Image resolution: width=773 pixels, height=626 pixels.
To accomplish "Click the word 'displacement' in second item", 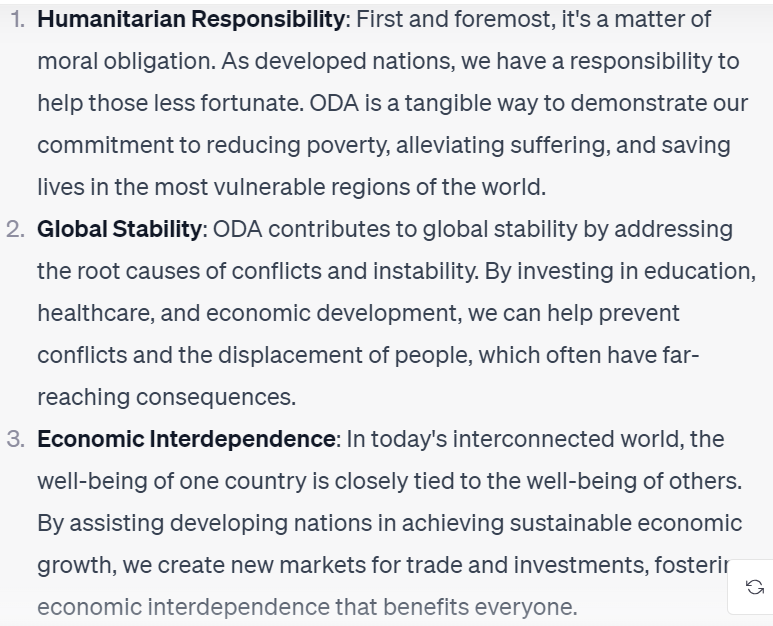I will tap(290, 355).
